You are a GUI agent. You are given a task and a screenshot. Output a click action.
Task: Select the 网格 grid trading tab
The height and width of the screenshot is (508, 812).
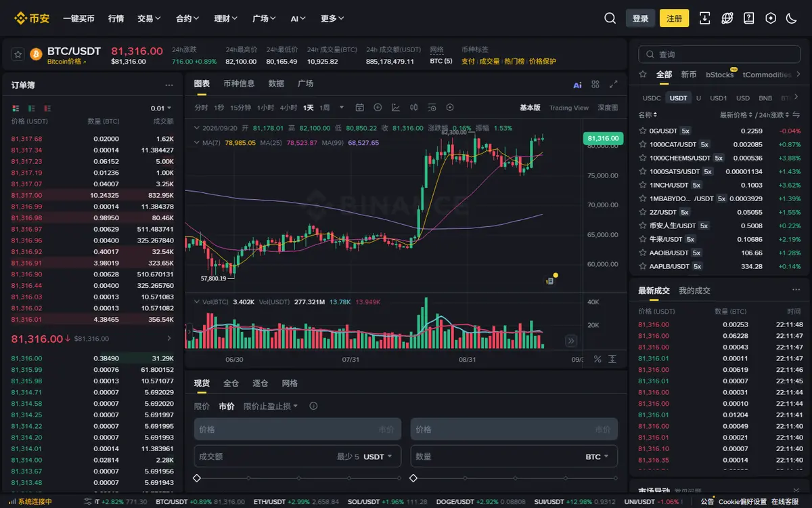coord(290,383)
